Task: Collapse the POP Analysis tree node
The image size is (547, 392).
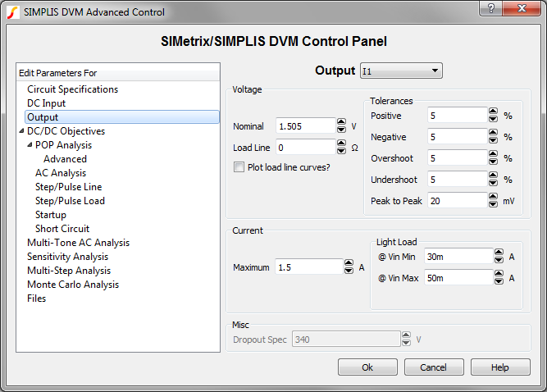Action: click(30, 145)
